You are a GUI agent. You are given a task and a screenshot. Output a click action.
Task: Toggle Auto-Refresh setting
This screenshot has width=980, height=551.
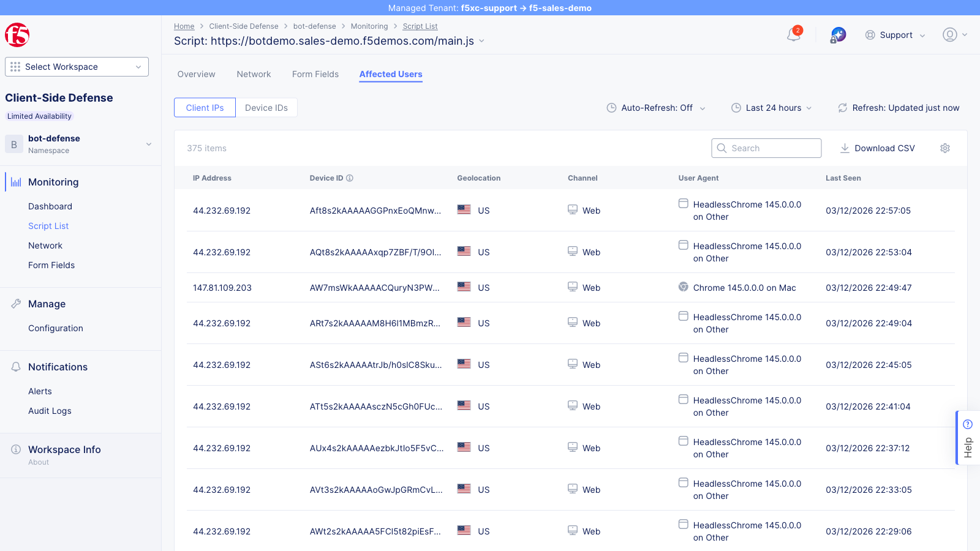655,108
